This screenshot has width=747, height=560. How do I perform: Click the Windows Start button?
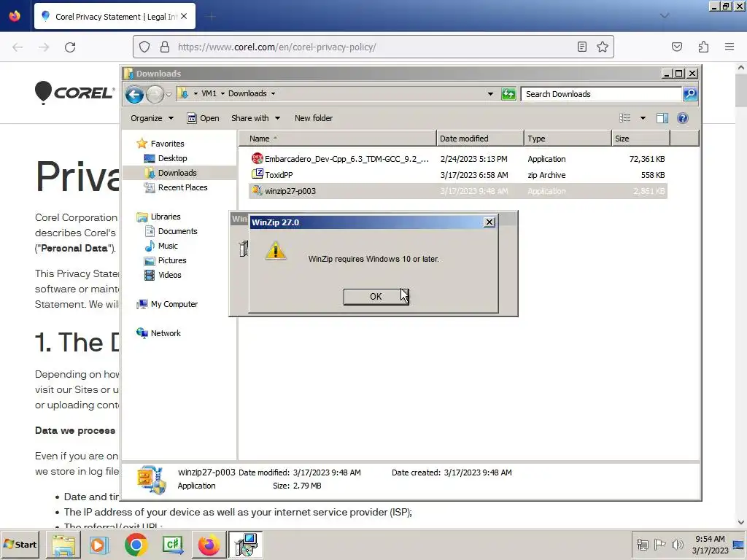coord(20,544)
